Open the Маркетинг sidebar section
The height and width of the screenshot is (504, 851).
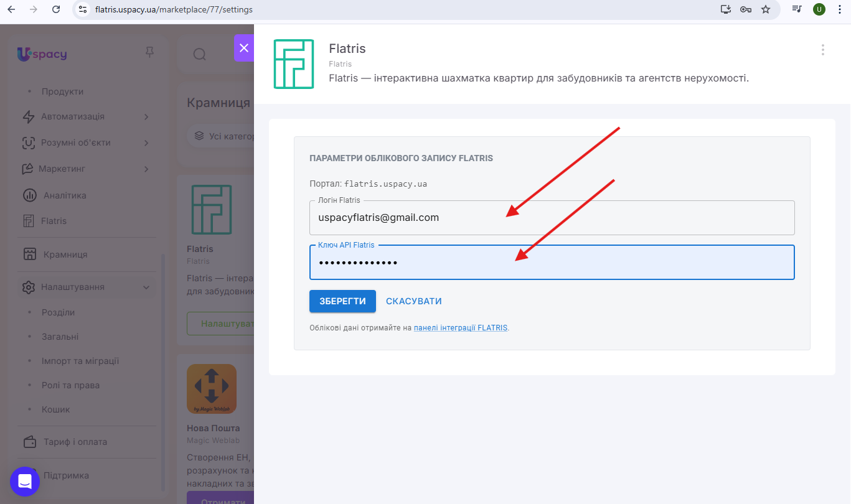click(x=62, y=169)
